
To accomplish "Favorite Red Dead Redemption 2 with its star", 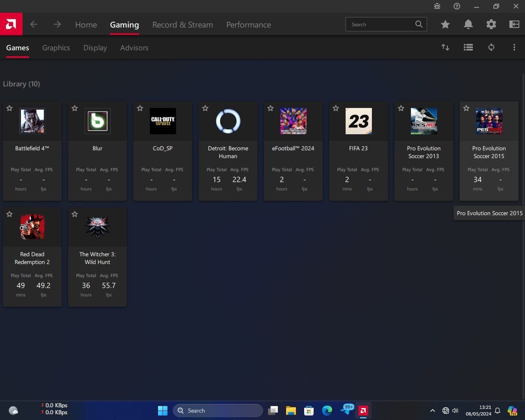I will (9, 214).
